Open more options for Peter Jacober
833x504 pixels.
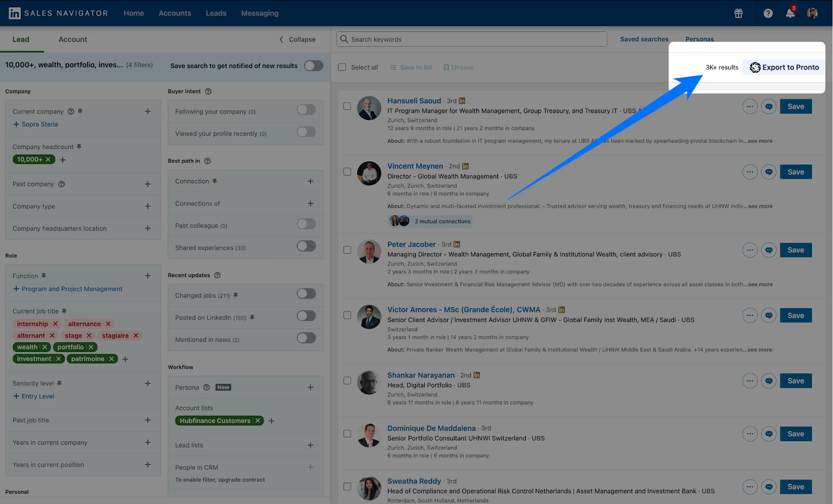click(x=750, y=250)
